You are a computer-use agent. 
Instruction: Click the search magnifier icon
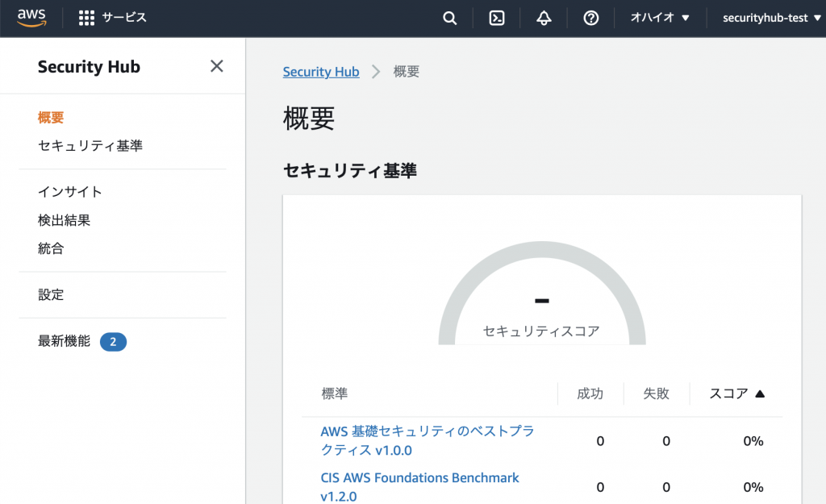(449, 18)
